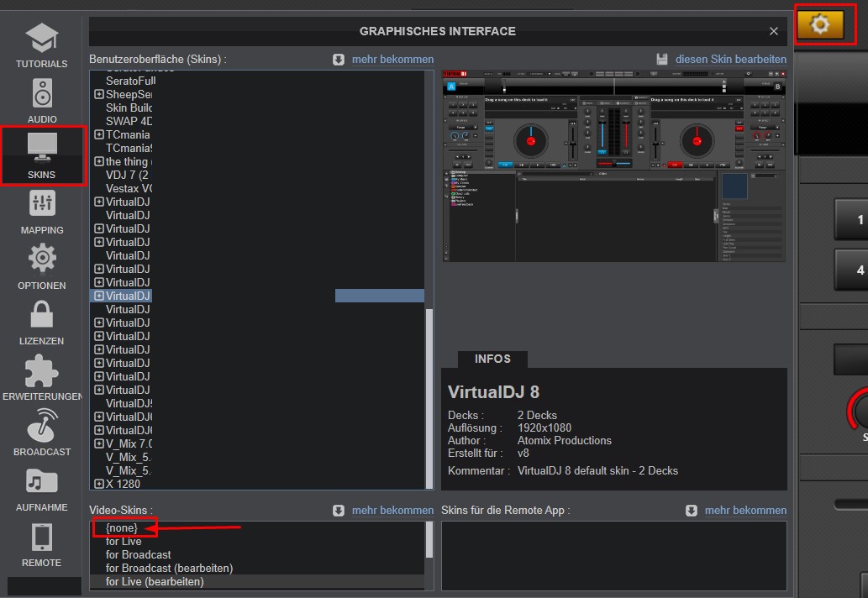The height and width of the screenshot is (598, 868).
Task: Open the Lizenzen lock section
Action: pos(42,323)
